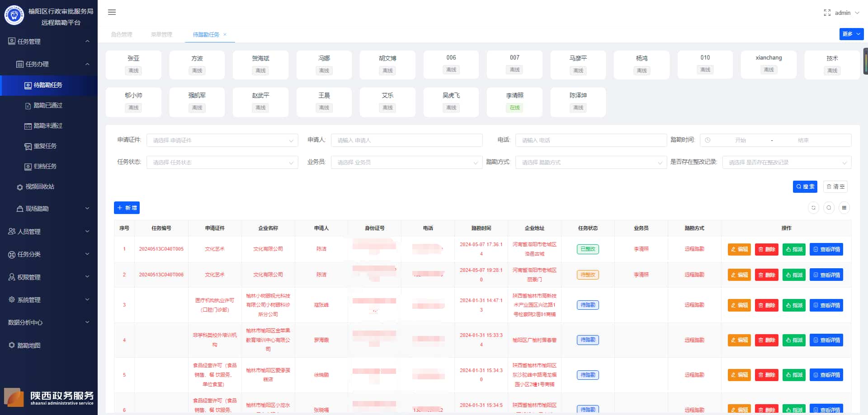Viewport: 868px width, 415px height.
Task: Click the 电话 input field
Action: click(591, 140)
